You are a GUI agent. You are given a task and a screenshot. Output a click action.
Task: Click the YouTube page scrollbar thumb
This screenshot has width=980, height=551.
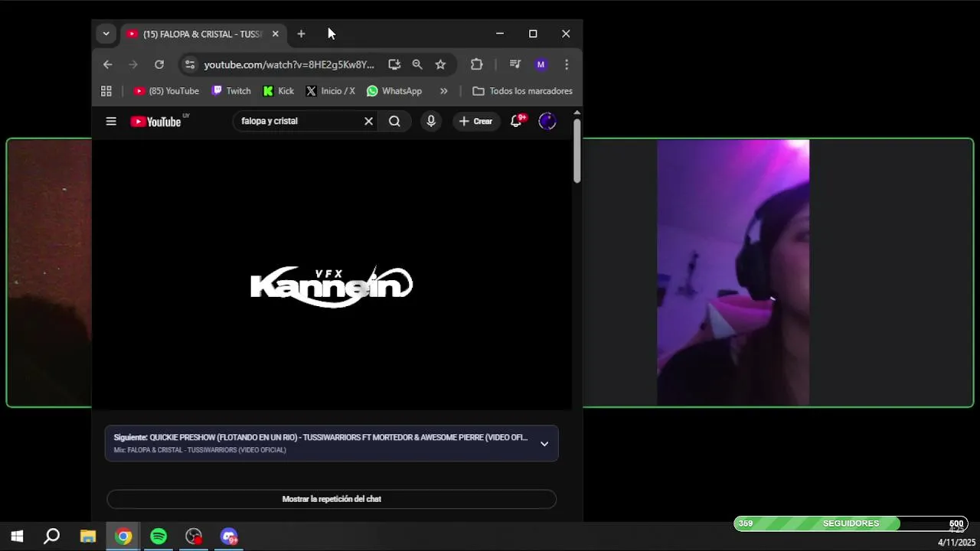coord(577,151)
